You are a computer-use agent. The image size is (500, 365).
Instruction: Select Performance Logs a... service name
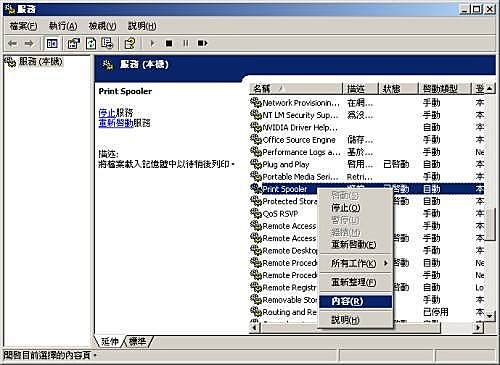click(301, 152)
